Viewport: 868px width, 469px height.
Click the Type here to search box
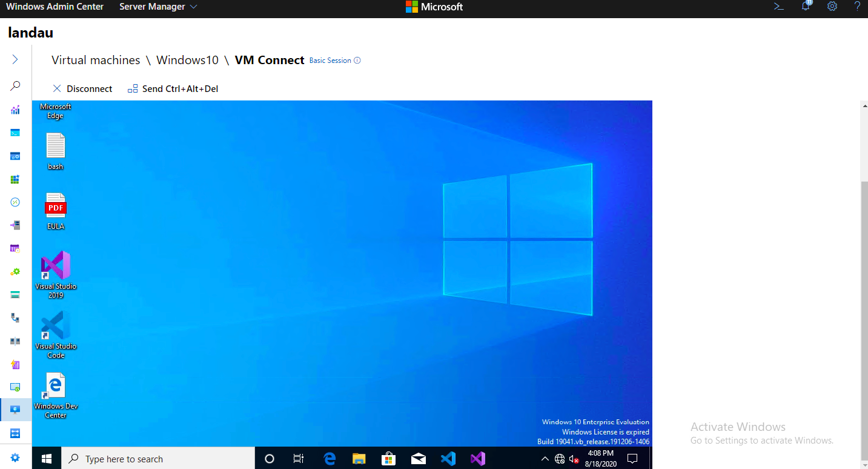[x=158, y=459]
